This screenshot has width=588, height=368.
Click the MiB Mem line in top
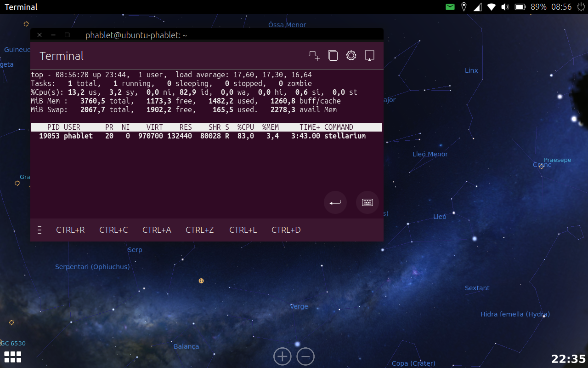pos(186,101)
